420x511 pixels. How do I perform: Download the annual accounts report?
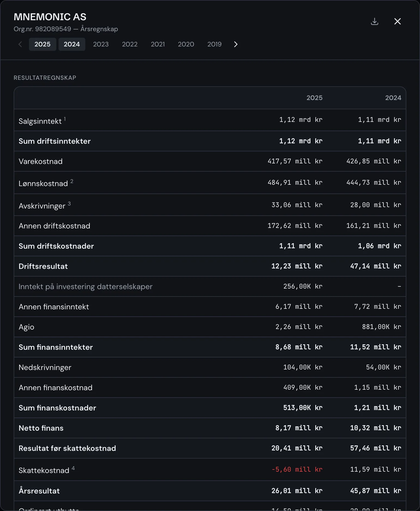point(375,21)
